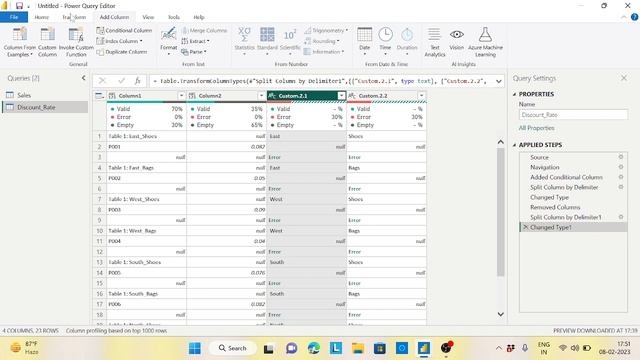Open Rounding dropdown
Viewport: 640px width, 360px height.
[x=322, y=41]
